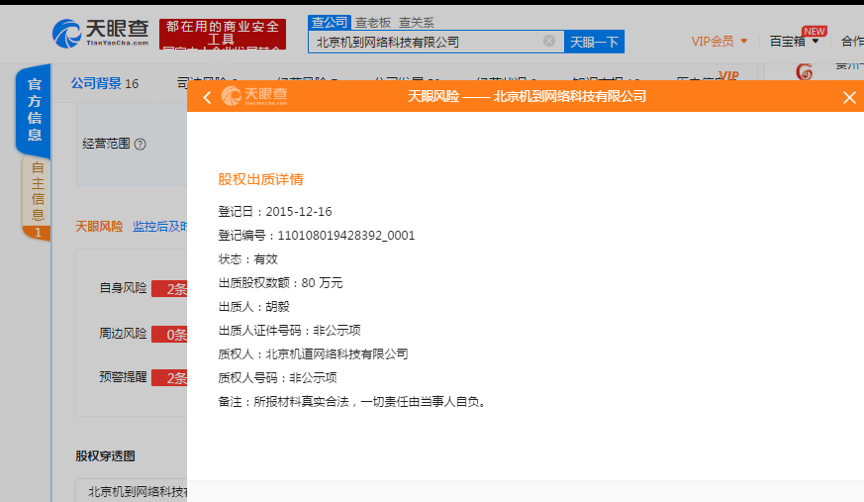Switch to 查关系 search tab

pos(416,23)
